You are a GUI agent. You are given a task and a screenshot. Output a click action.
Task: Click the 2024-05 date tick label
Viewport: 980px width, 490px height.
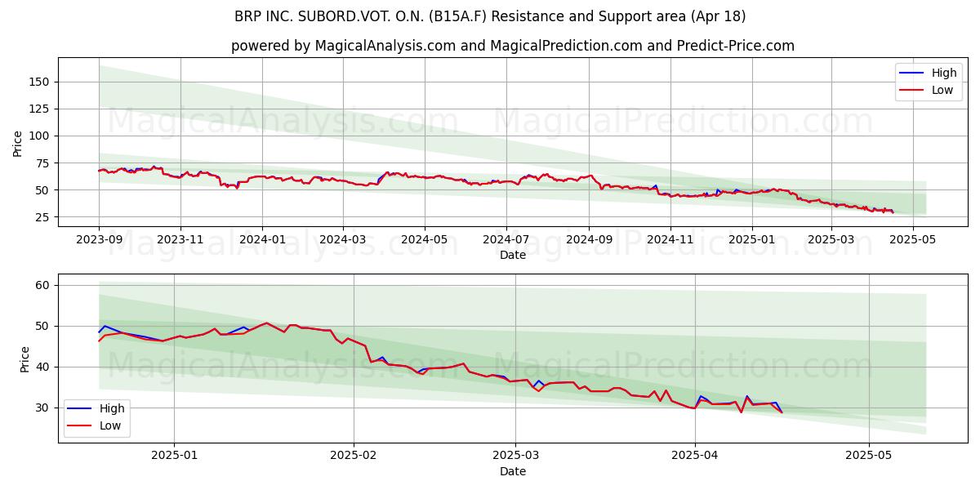425,240
